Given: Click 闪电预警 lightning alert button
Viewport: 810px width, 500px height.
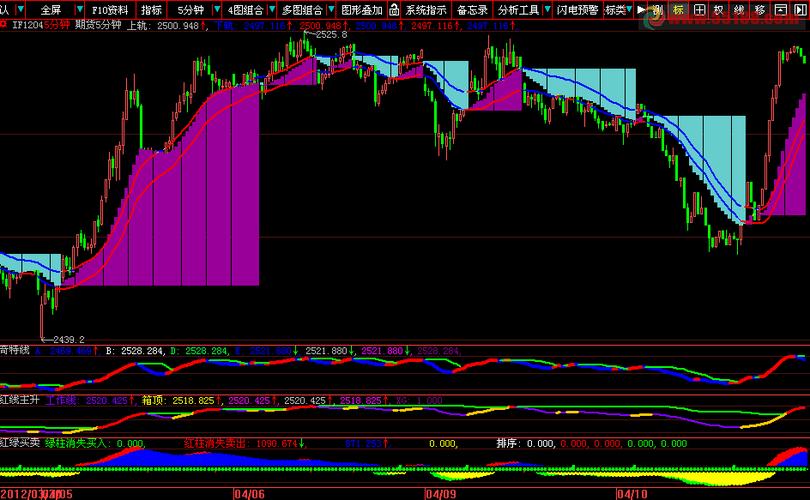Looking at the screenshot, I should click(x=578, y=10).
